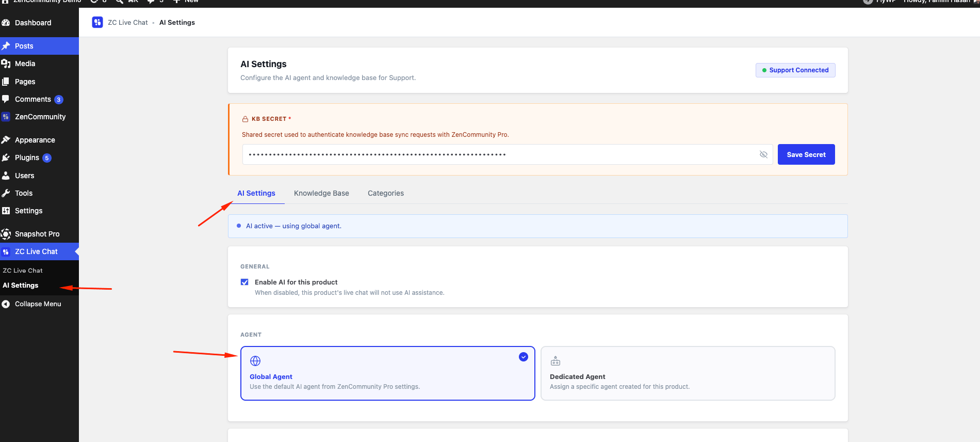
Task: Follow the ZC Live Chat breadcrumb link
Action: coord(127,22)
